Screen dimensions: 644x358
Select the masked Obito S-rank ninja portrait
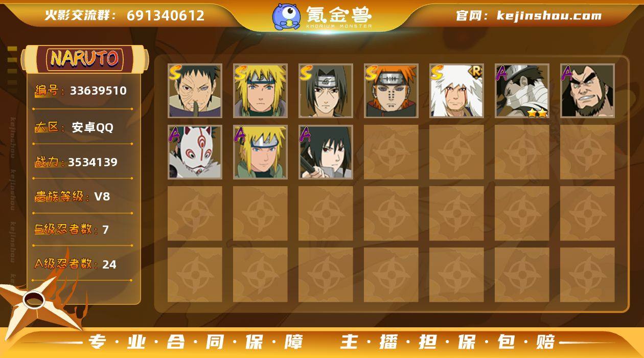click(x=195, y=91)
